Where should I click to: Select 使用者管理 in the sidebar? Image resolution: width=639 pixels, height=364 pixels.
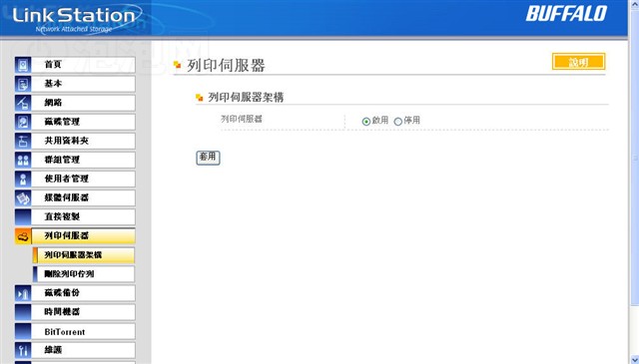(x=83, y=180)
